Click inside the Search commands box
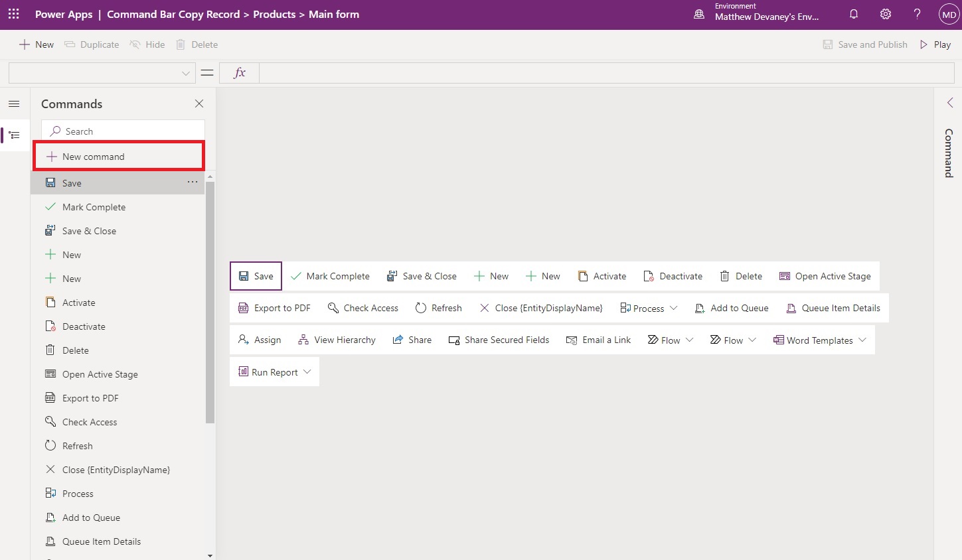This screenshot has width=962, height=560. tap(123, 131)
